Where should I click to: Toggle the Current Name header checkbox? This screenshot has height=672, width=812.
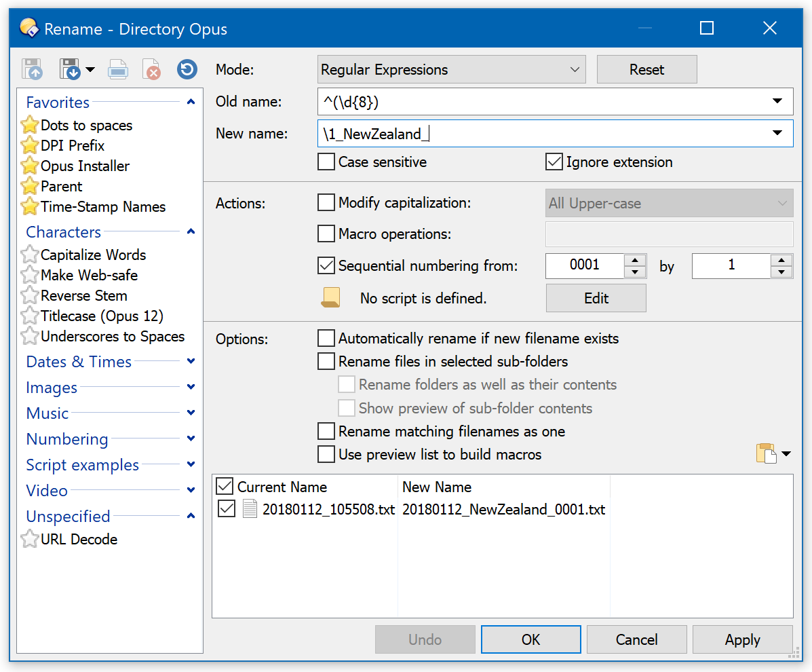225,487
